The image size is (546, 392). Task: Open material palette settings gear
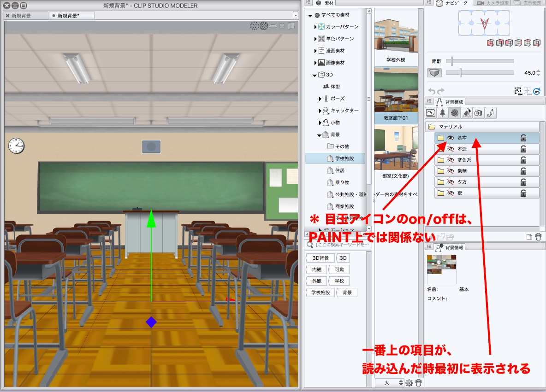click(409, 383)
